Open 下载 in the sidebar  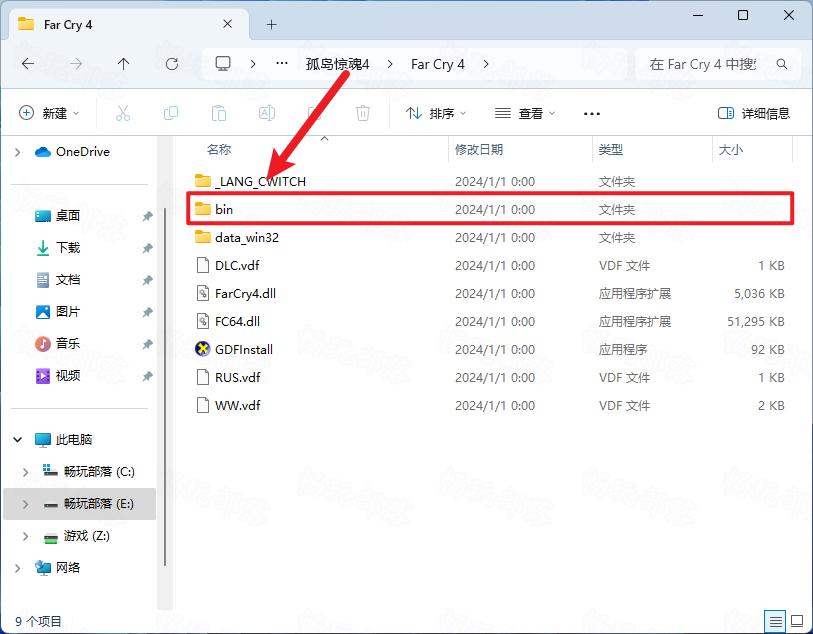[68, 248]
